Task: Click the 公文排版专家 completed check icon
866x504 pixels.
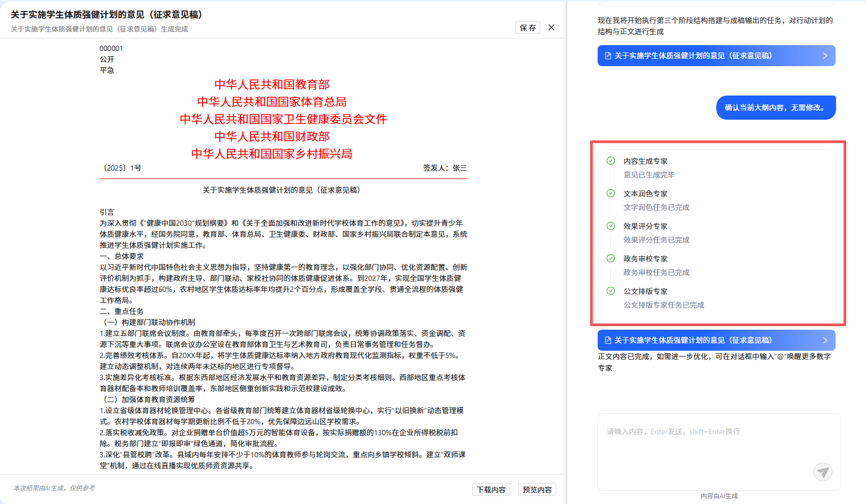Action: [611, 291]
